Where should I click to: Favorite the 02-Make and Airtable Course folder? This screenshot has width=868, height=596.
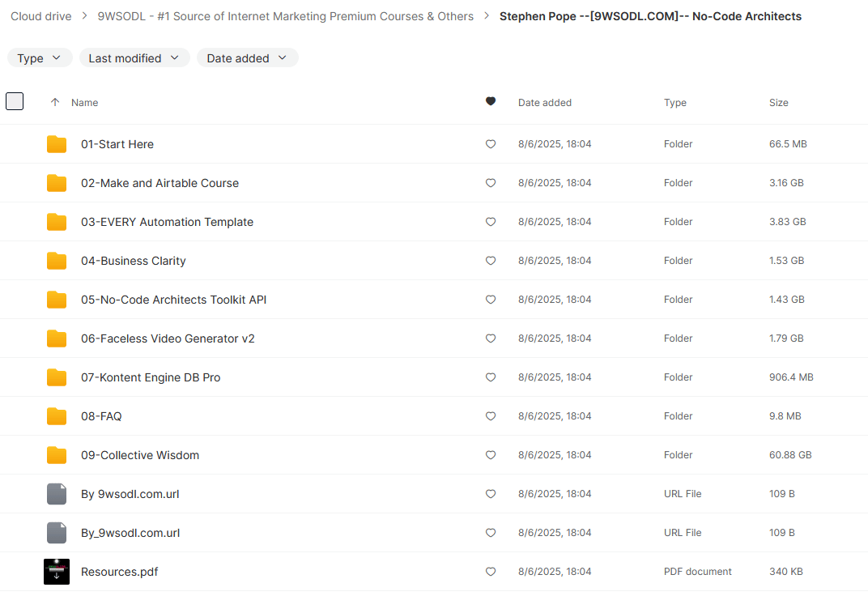coord(490,183)
